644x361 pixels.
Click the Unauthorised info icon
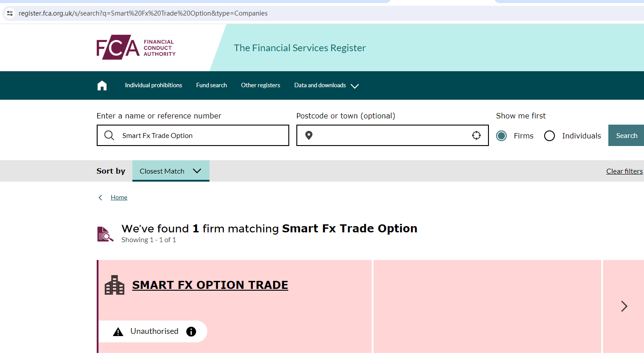click(191, 332)
